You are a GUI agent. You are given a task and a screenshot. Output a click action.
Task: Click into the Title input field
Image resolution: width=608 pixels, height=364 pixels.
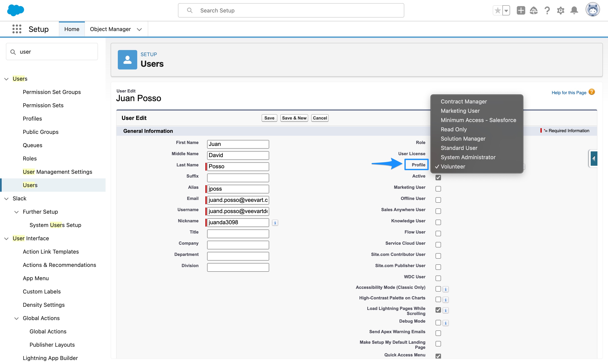click(x=238, y=234)
